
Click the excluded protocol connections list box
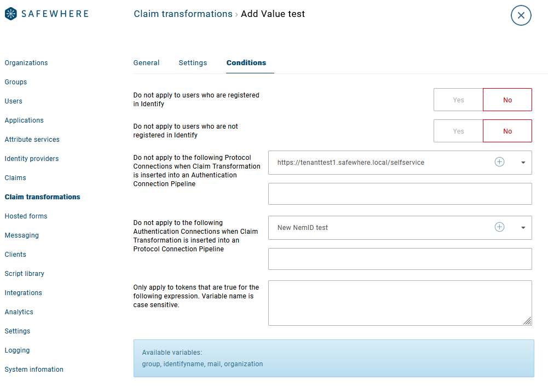tap(400, 194)
